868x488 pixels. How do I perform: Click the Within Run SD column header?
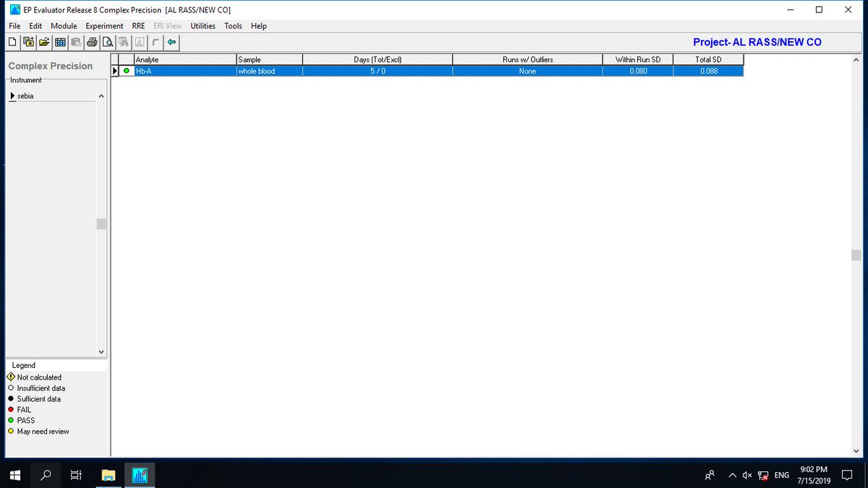(637, 59)
